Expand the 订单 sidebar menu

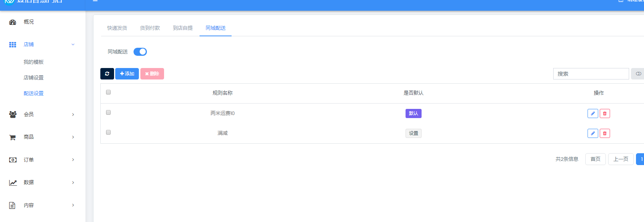click(x=73, y=160)
